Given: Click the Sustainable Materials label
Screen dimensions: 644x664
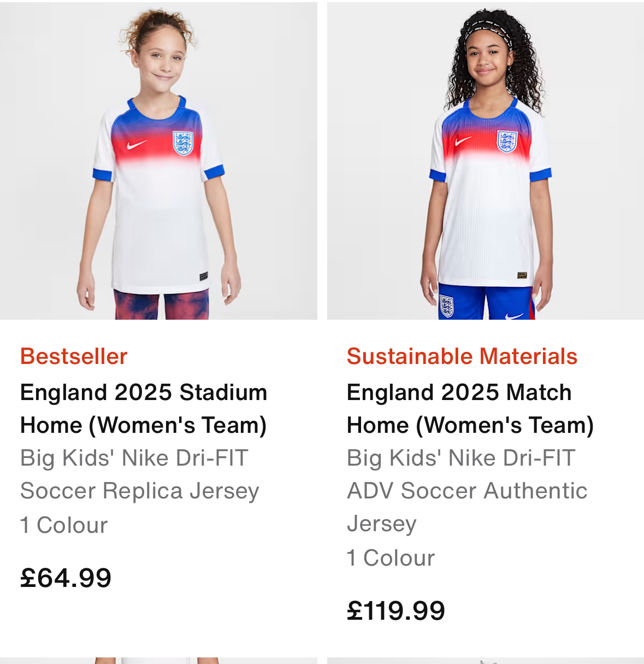Looking at the screenshot, I should 462,356.
